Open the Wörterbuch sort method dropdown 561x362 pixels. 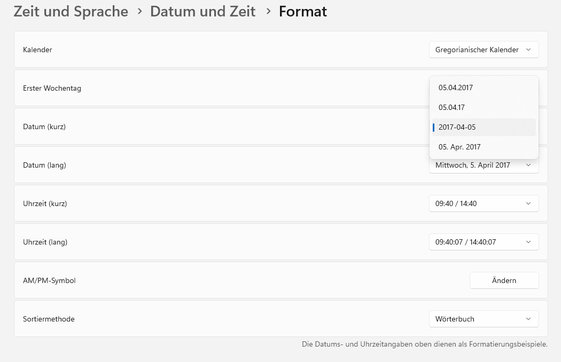pos(484,319)
